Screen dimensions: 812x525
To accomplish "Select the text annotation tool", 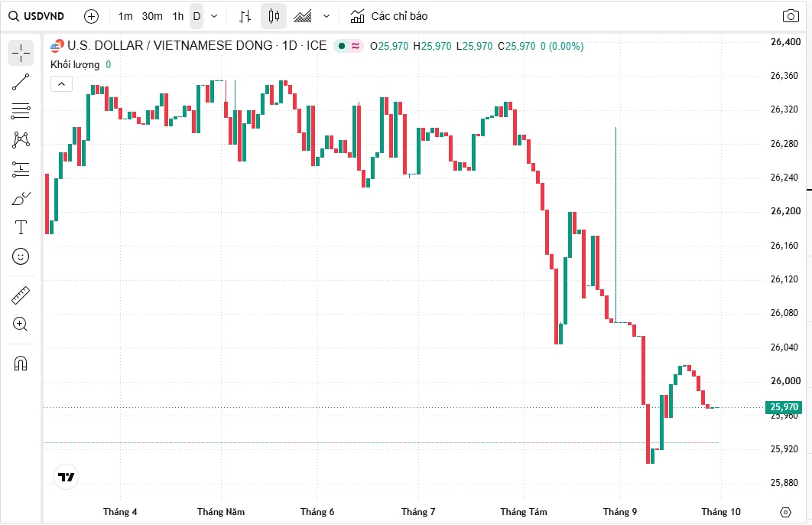I will coord(21,227).
